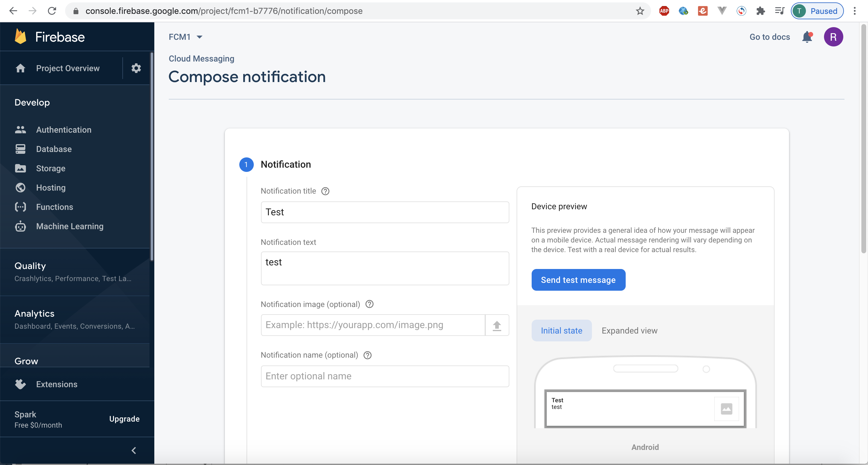868x465 pixels.
Task: Open help icon beside Notification name
Action: [x=367, y=355]
